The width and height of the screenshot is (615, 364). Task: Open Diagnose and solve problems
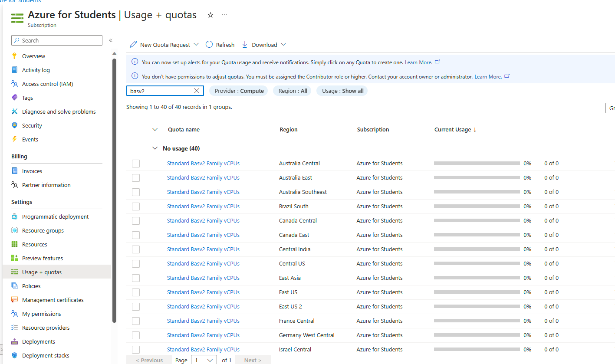coord(59,111)
